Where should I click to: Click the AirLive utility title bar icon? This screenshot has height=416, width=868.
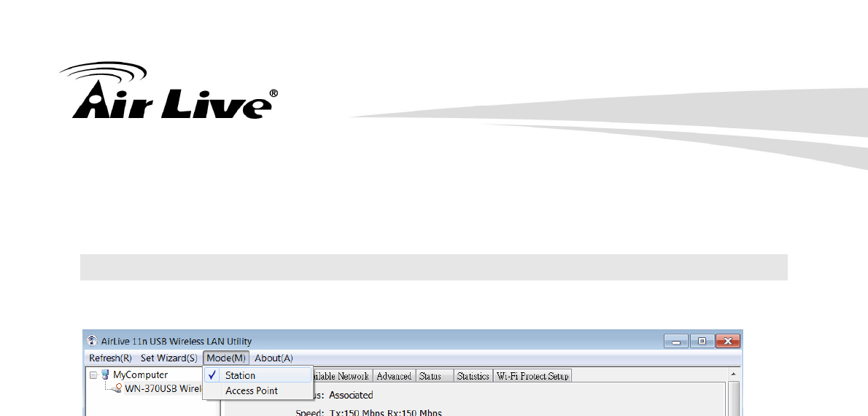[93, 341]
